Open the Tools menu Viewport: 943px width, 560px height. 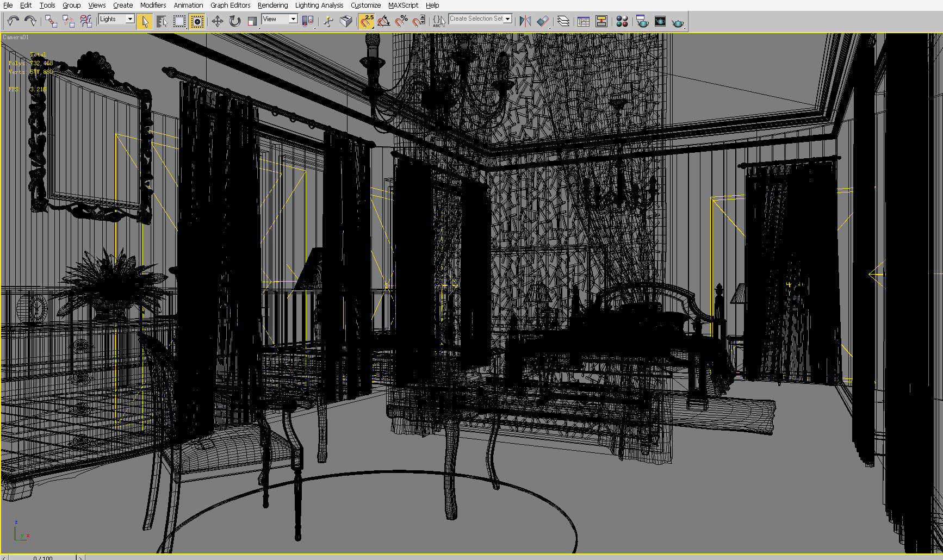(47, 5)
